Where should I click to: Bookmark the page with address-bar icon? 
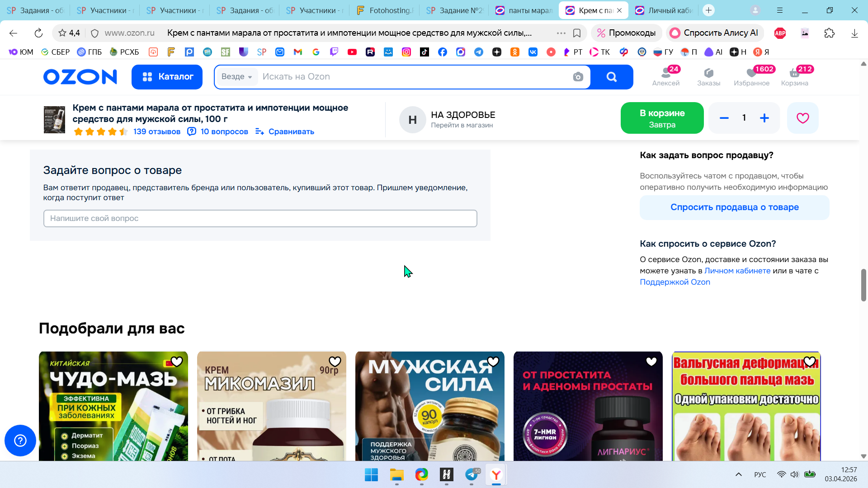coord(577,33)
